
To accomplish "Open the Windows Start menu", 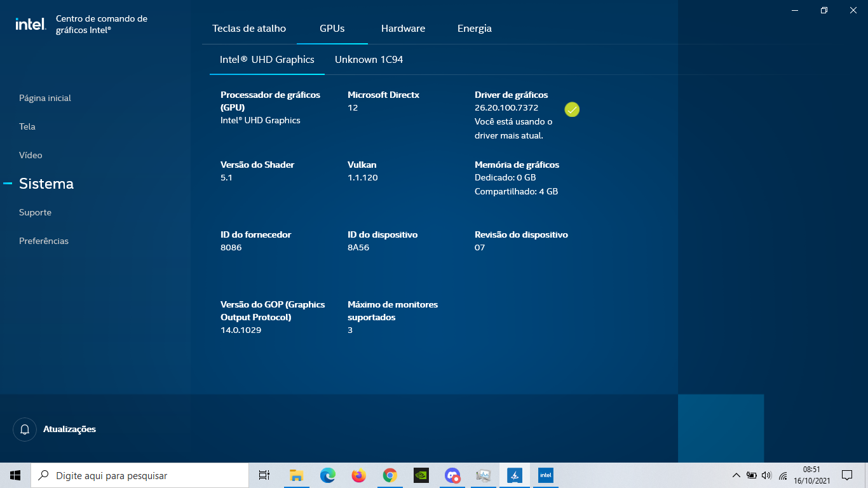I will point(15,475).
